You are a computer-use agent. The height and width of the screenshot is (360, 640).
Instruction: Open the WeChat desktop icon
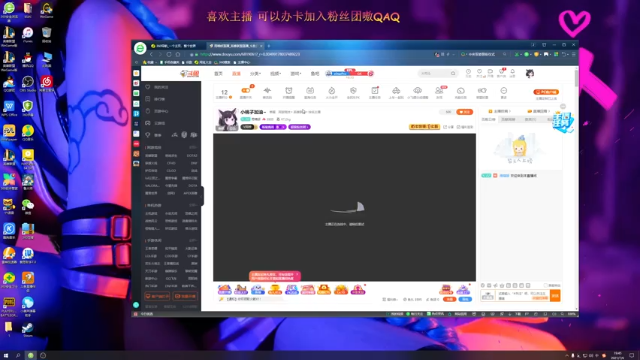coord(28,206)
